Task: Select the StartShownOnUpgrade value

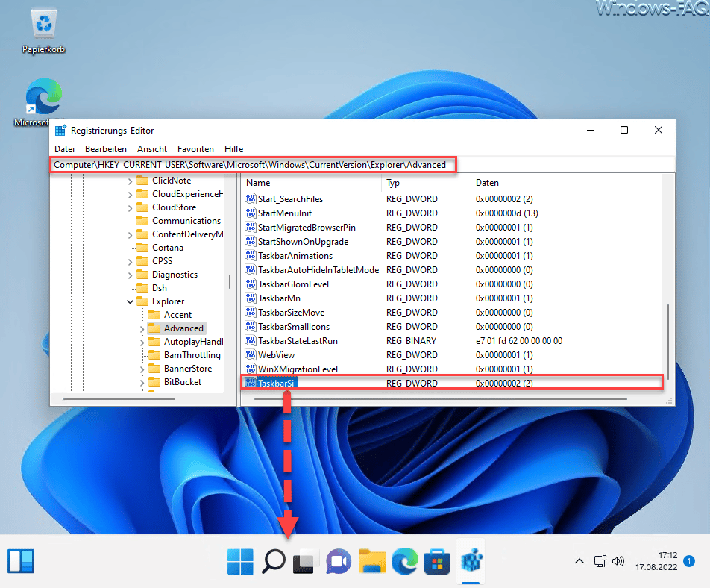Action: click(x=303, y=242)
